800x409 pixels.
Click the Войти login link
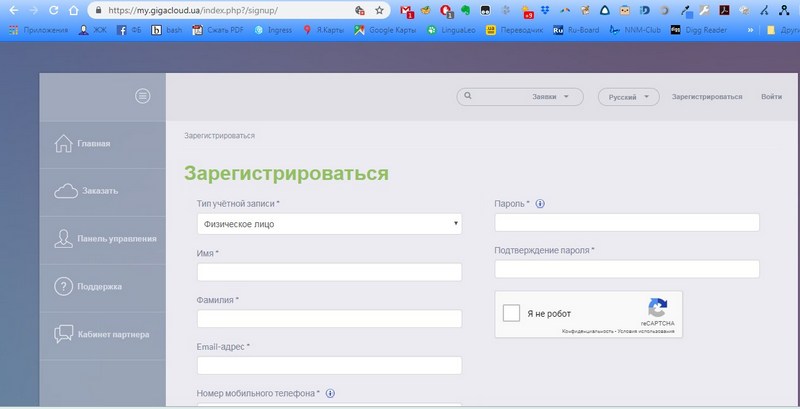coord(771,96)
